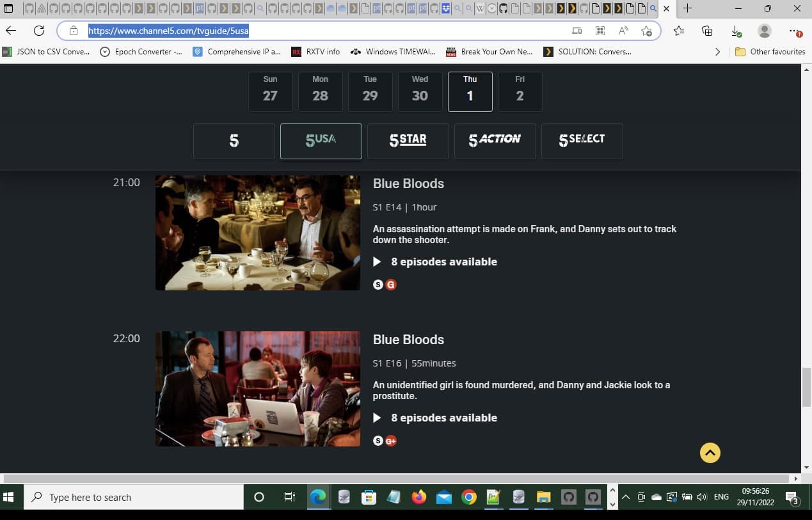The height and width of the screenshot is (520, 812).
Task: Switch to 5USA channel guide
Action: [x=321, y=141]
